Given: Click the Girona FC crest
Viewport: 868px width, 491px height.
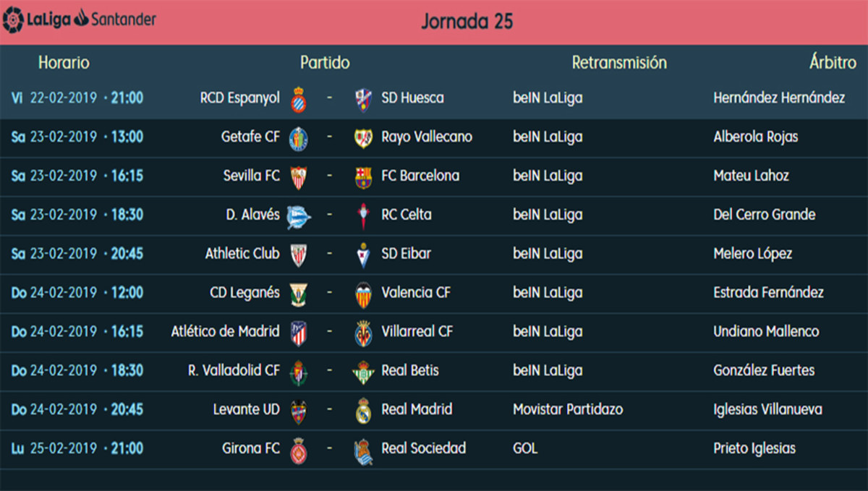Looking at the screenshot, I should (299, 450).
